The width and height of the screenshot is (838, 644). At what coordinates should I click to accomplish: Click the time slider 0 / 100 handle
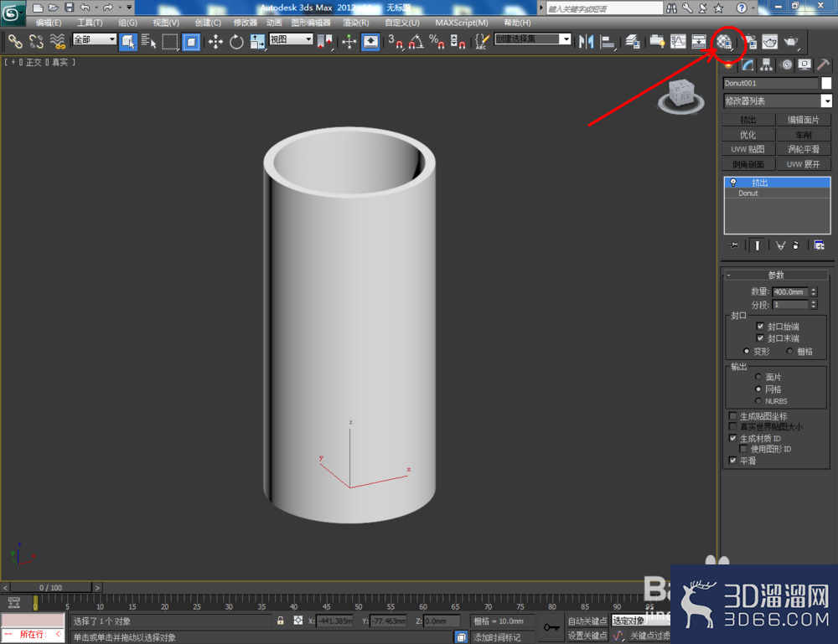click(x=51, y=587)
